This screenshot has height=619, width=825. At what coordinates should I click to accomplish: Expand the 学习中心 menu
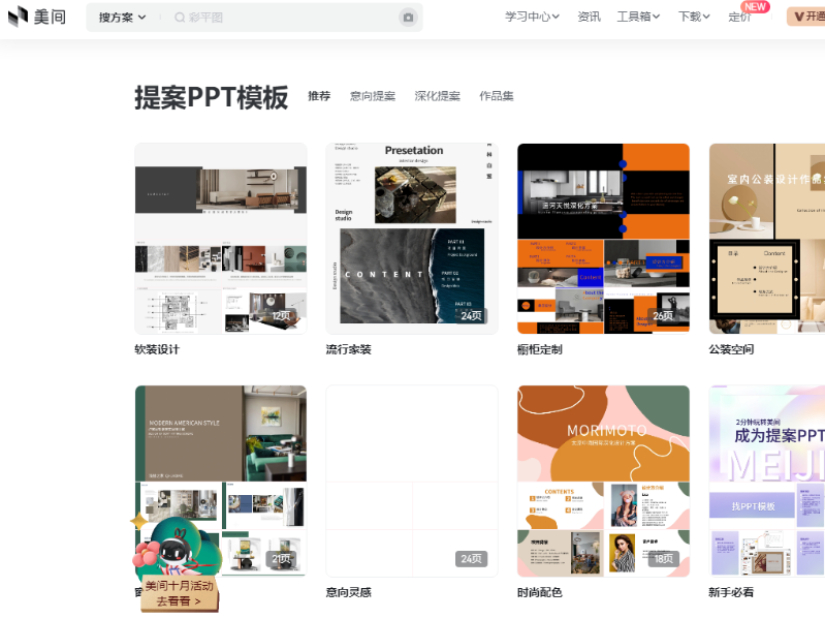tap(532, 17)
